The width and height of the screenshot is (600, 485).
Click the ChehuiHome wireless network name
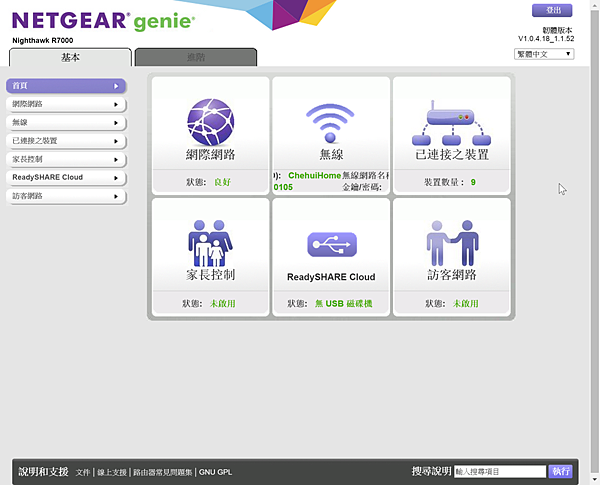pos(314,175)
